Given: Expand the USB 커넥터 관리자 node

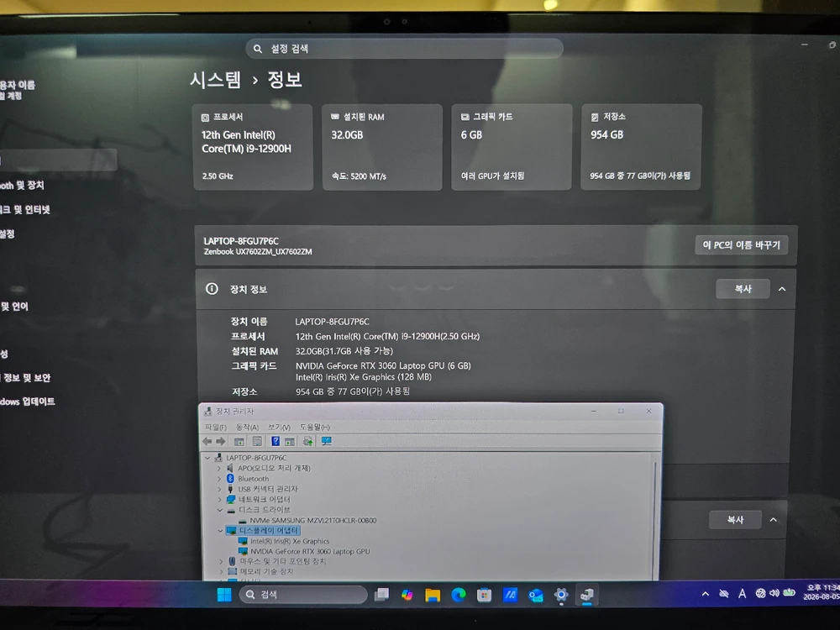Looking at the screenshot, I should pos(219,489).
